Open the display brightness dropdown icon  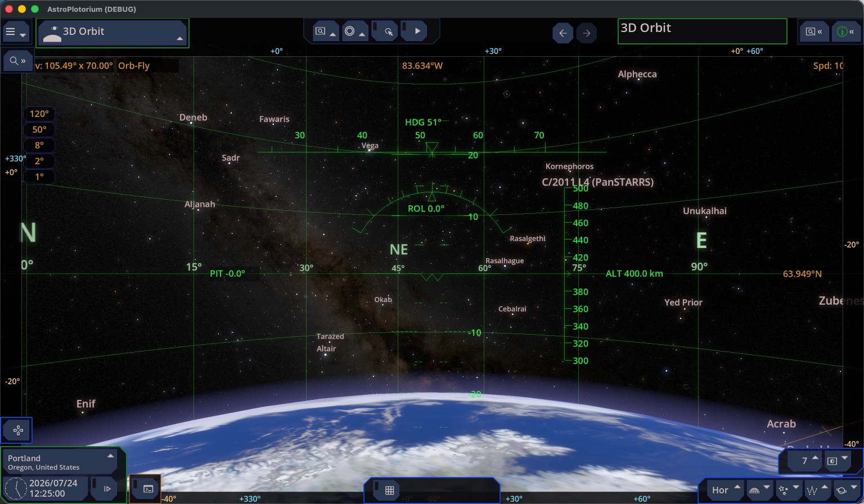click(x=837, y=461)
